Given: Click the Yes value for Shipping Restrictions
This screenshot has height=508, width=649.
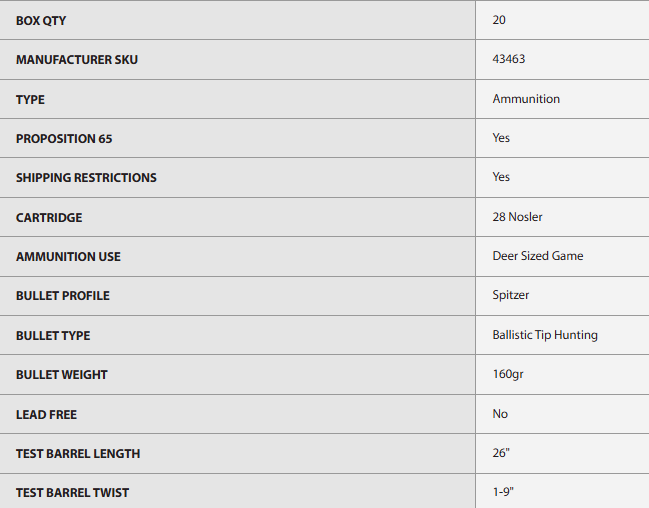Looking at the screenshot, I should (501, 177).
